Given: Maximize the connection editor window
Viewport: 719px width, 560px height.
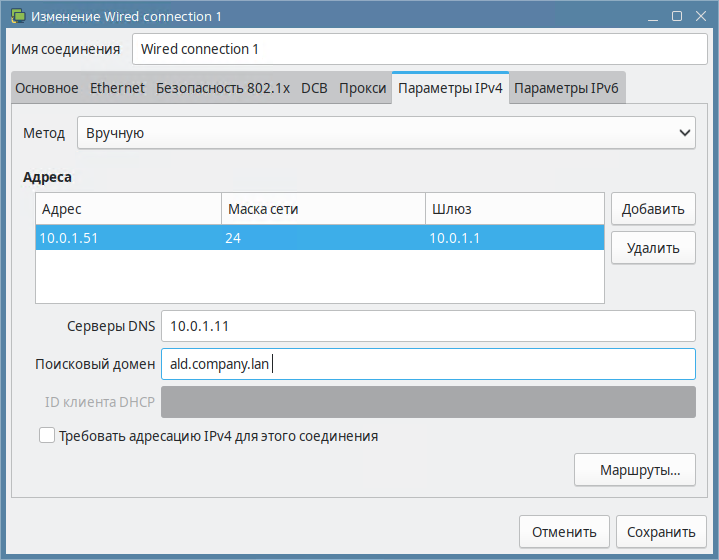Looking at the screenshot, I should 677,17.
